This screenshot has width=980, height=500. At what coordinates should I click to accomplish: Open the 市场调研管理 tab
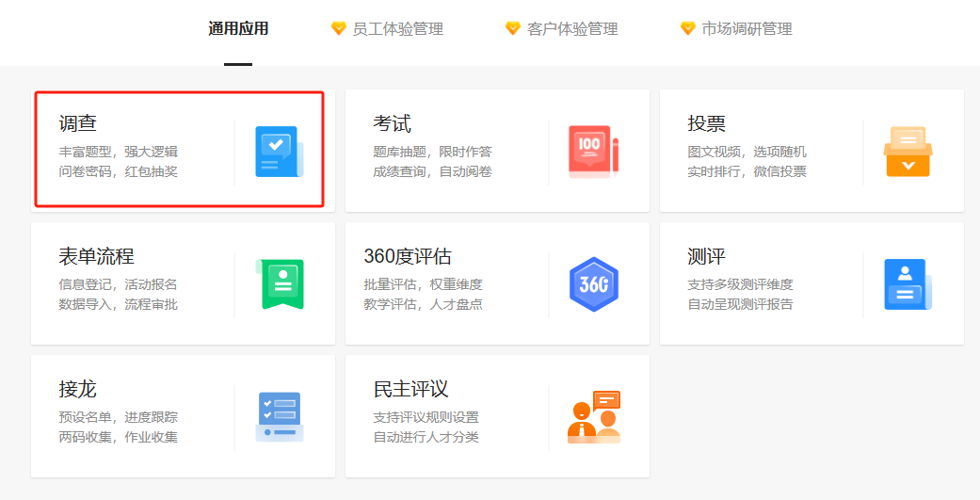747,29
